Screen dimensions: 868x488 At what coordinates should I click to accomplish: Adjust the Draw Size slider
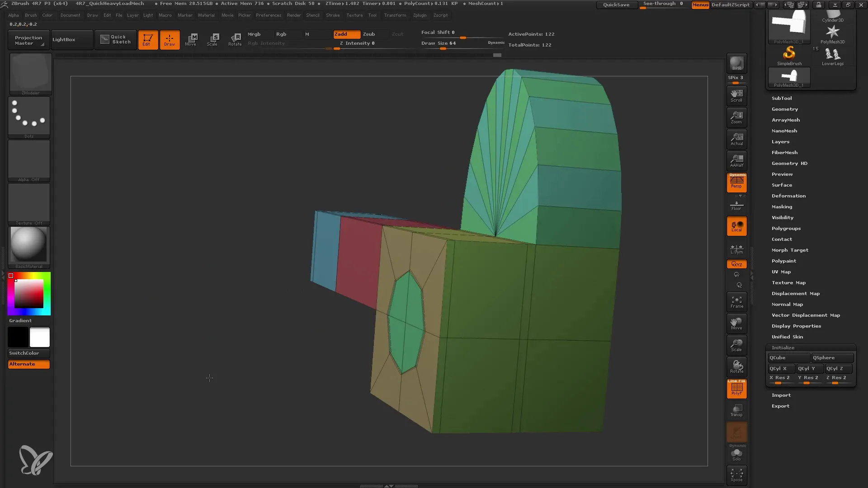462,44
